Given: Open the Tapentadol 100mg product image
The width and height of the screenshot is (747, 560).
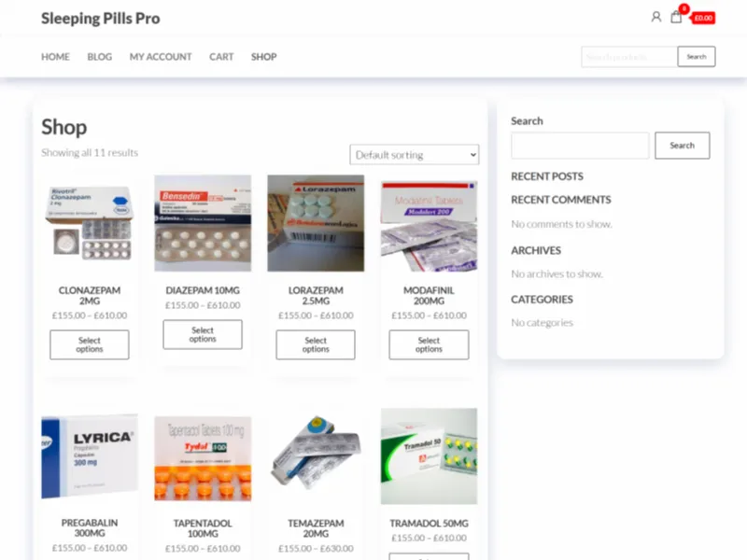Looking at the screenshot, I should (203, 456).
